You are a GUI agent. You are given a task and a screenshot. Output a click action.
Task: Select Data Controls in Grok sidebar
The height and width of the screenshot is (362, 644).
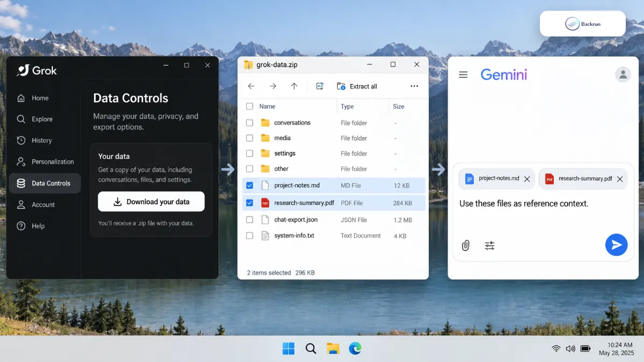[45, 183]
